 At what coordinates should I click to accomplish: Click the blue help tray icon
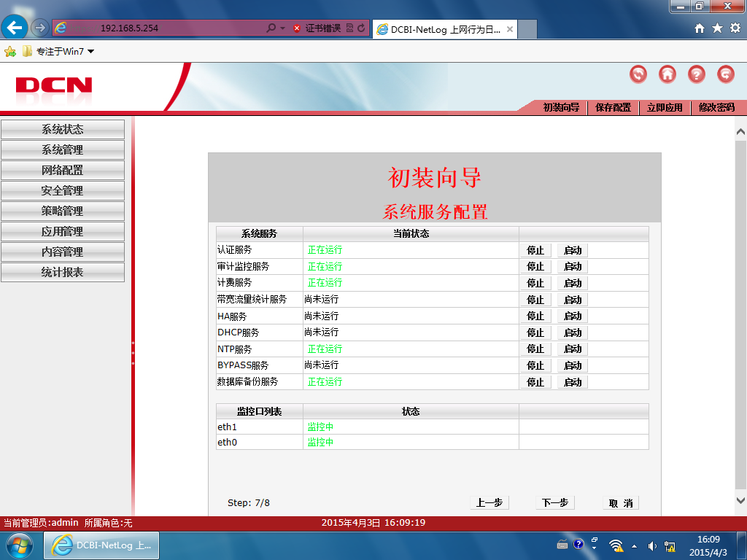point(578,544)
